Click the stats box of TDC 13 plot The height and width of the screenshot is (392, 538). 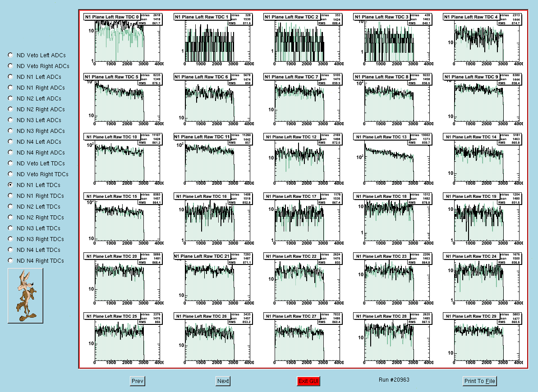(421, 139)
